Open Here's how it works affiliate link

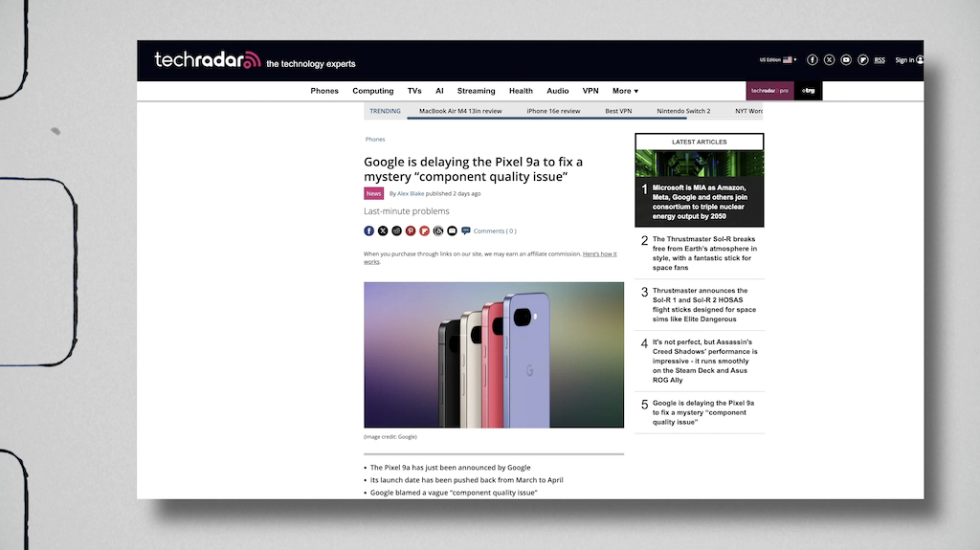[x=600, y=253]
